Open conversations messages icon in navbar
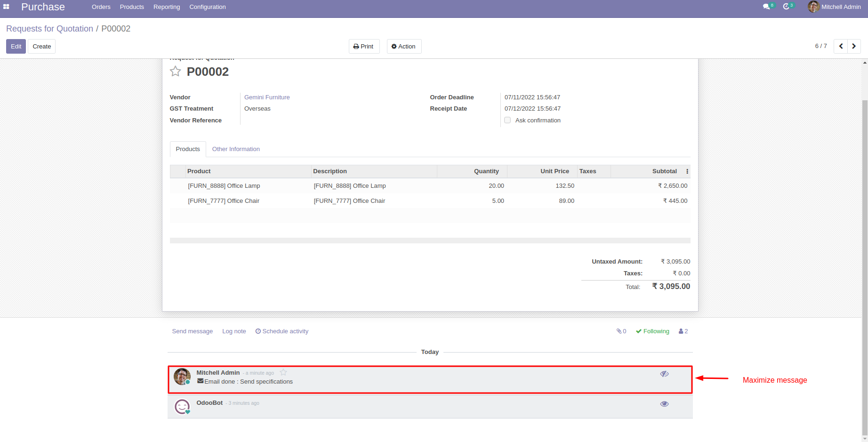This screenshot has height=442, width=868. [768, 7]
